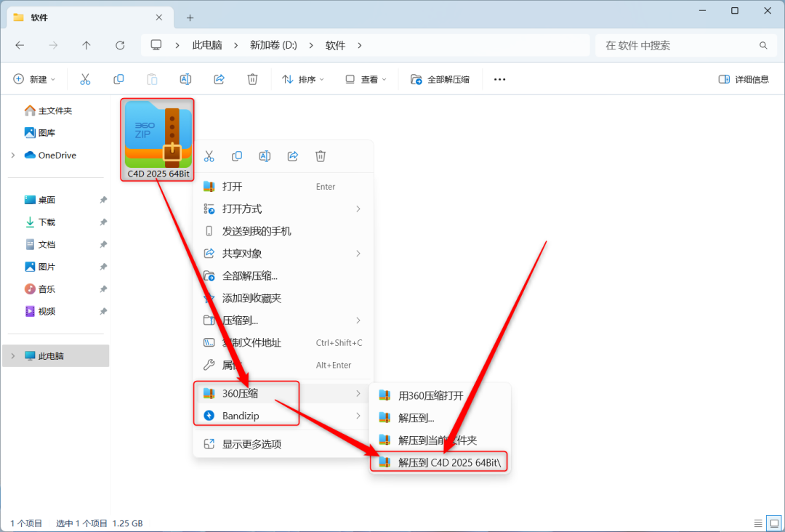
Task: Go back with the left arrow button
Action: [x=20, y=46]
